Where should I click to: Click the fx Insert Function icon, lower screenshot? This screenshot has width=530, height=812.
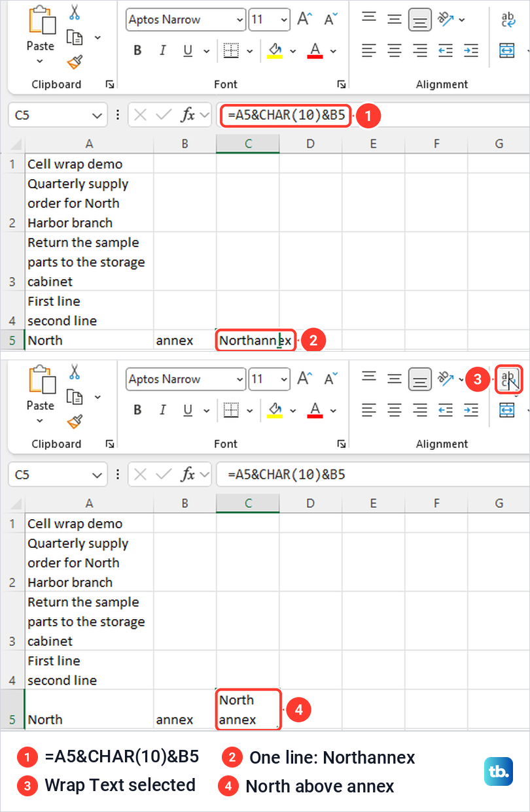point(188,475)
